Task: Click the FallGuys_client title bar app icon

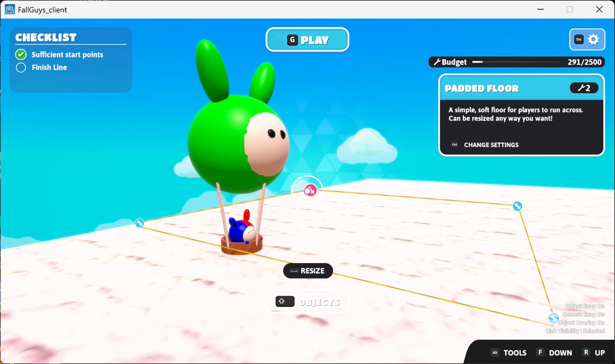Action: [x=10, y=9]
